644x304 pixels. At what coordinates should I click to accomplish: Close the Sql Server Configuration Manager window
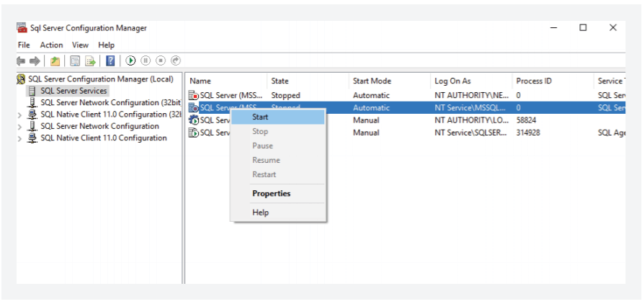point(613,27)
